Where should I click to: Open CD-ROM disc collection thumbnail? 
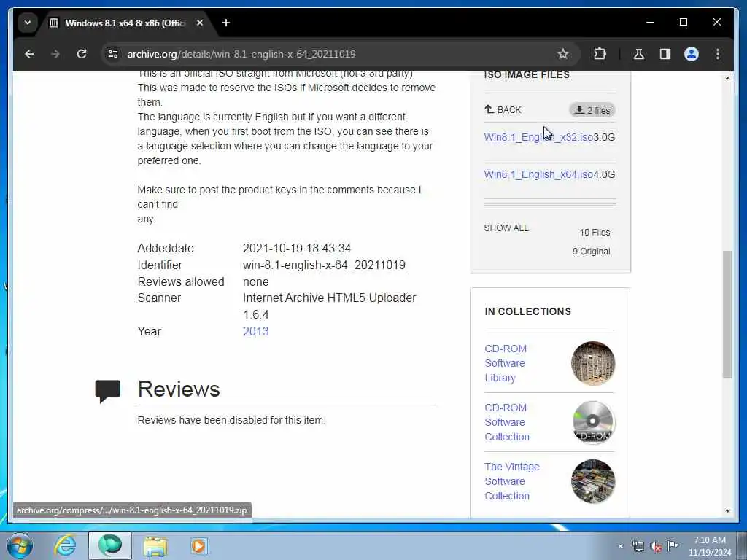592,422
